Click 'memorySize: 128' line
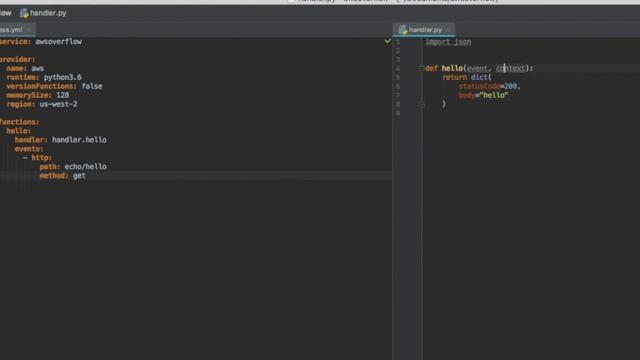The image size is (640, 360). pos(38,95)
